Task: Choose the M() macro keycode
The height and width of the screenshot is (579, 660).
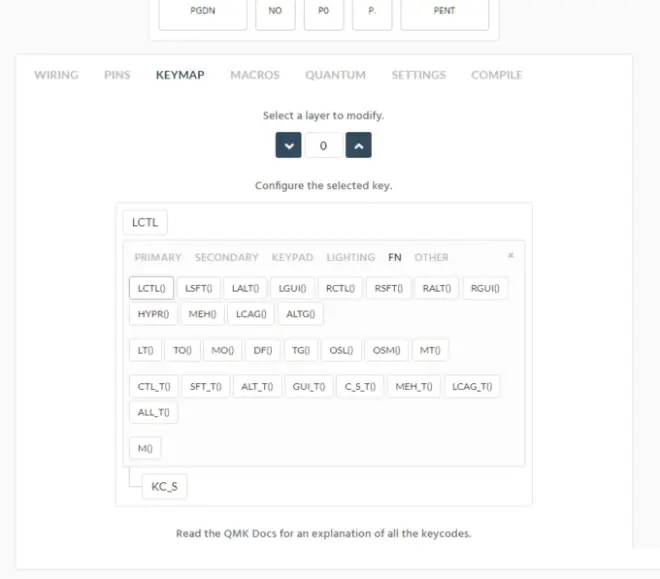Action: tap(145, 448)
